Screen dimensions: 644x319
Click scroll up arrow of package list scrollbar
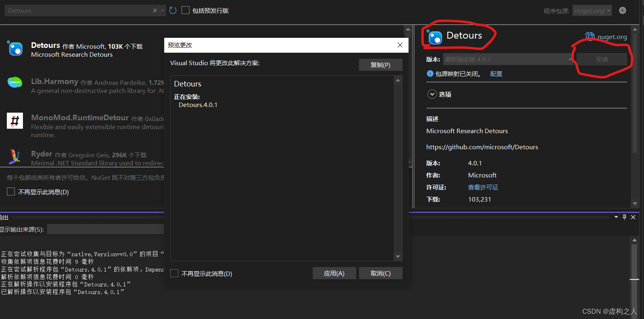(x=408, y=29)
